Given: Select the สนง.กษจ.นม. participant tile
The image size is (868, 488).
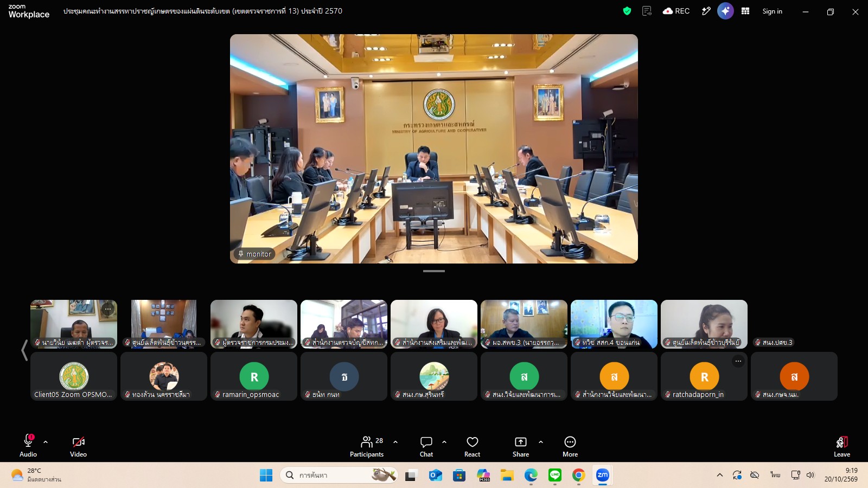Looking at the screenshot, I should coord(794,376).
